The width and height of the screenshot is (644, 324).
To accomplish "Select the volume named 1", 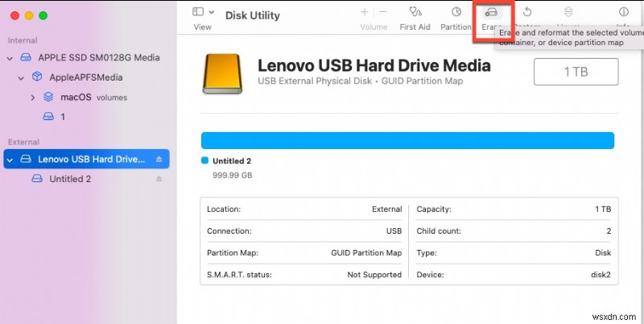I will point(63,117).
